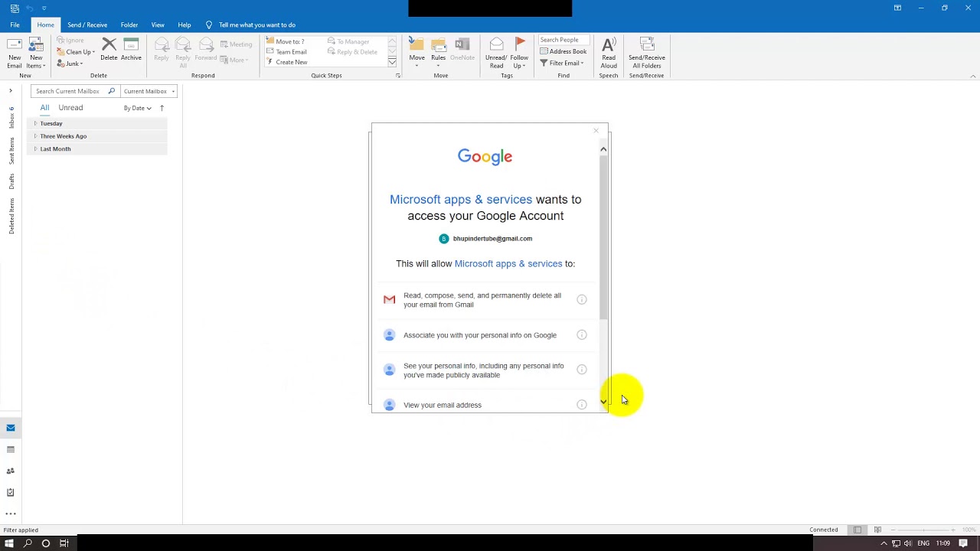Click the Delete icon in the ribbon
Screen dimensions: 980x551
[x=109, y=49]
